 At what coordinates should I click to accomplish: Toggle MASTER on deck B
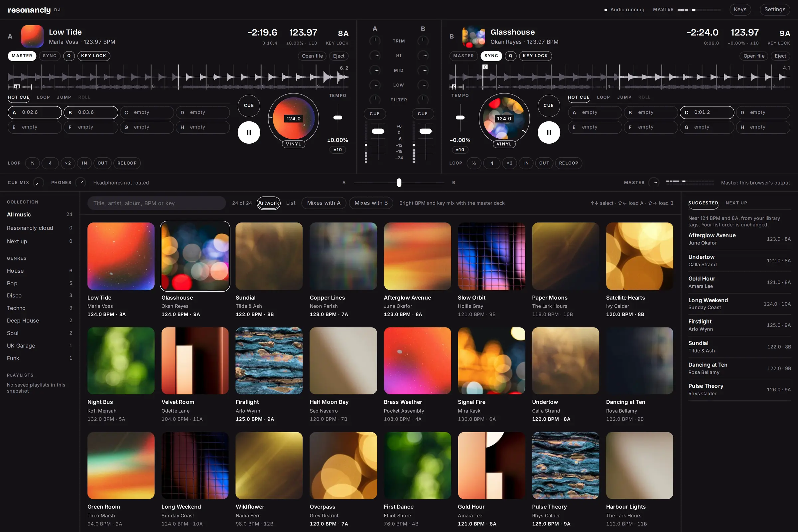pos(464,56)
